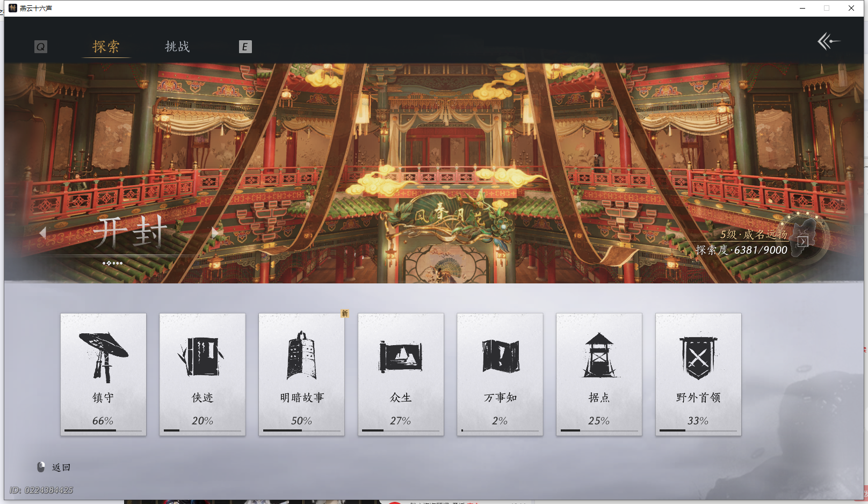Image resolution: width=868 pixels, height=504 pixels.
Task: Open the 众生 (All Beings) scroll card
Action: (x=401, y=374)
